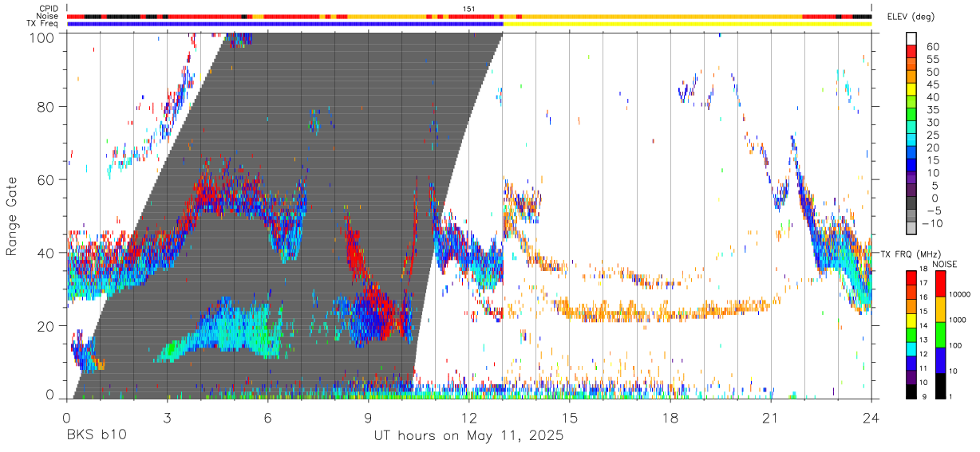Click the -10 label on ELEV scale
This screenshot has height=452, width=980.
point(931,223)
